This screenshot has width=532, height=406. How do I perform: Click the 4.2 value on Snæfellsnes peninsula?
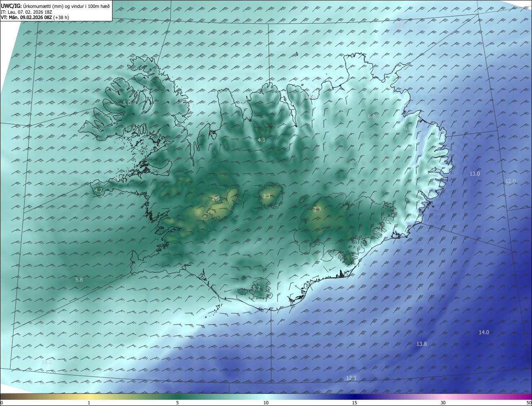click(x=99, y=190)
